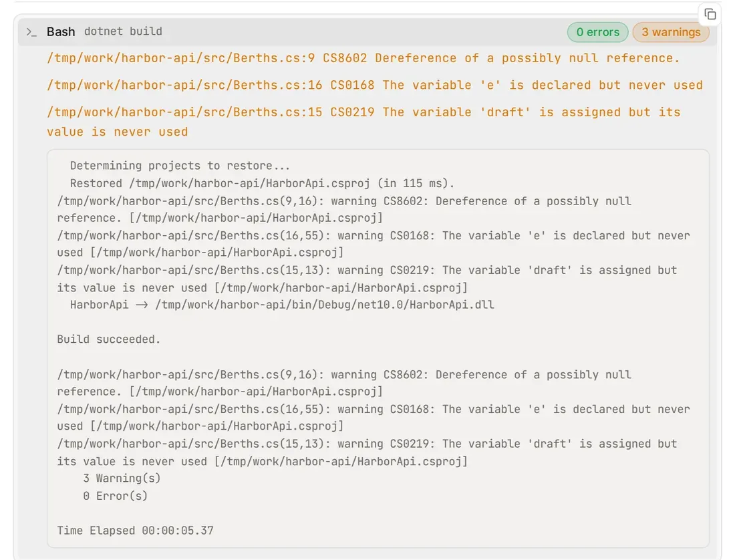
Task: Click the '0 Error(s)' summary line
Action: [116, 496]
